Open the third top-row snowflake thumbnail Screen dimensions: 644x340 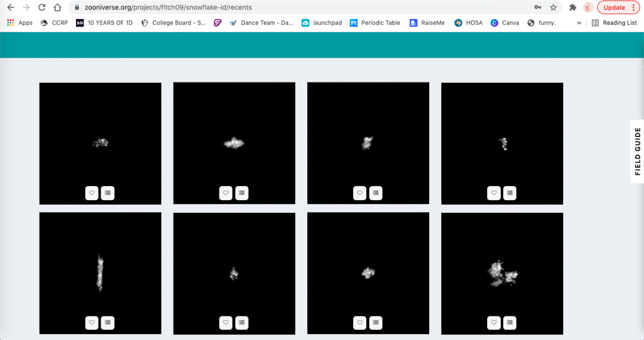point(368,143)
